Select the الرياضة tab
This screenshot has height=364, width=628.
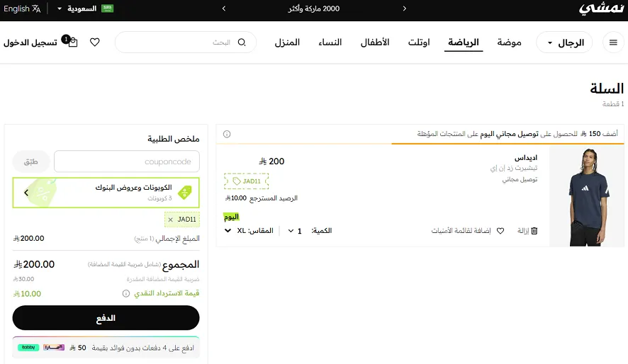click(464, 42)
